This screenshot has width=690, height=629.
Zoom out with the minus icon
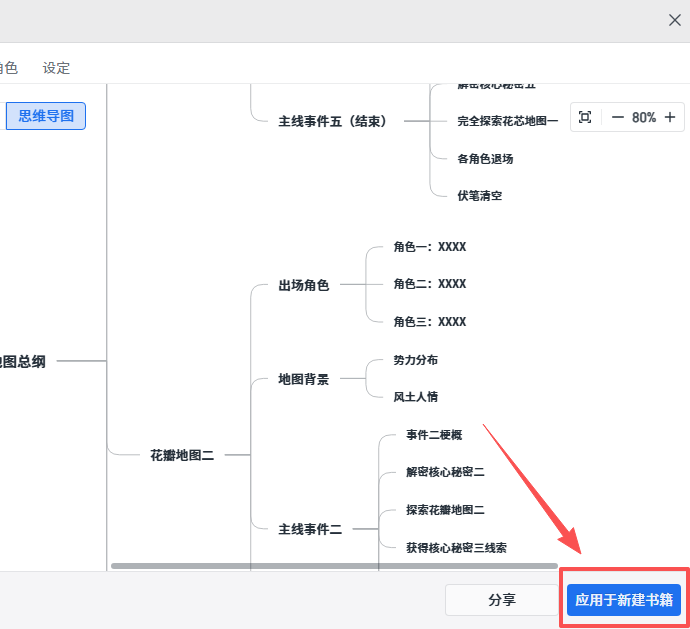pyautogui.click(x=617, y=117)
